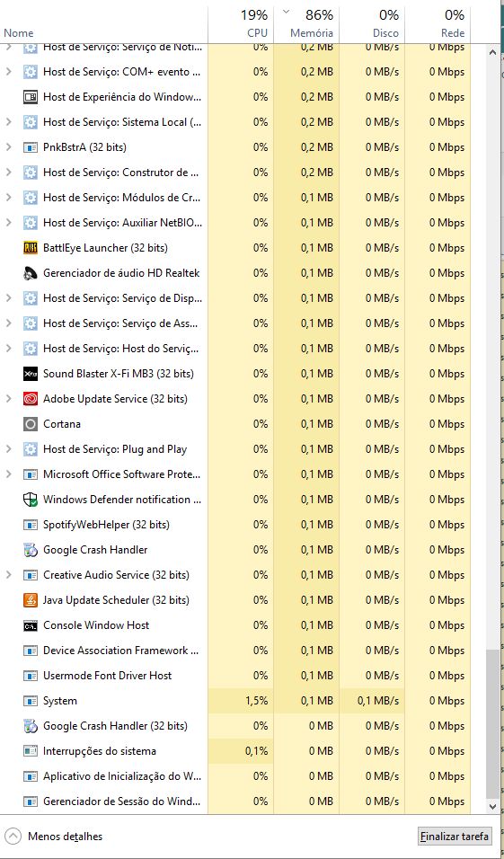The height and width of the screenshot is (859, 504).
Task: Click the Realtek HD audio manager icon
Action: pos(31,273)
